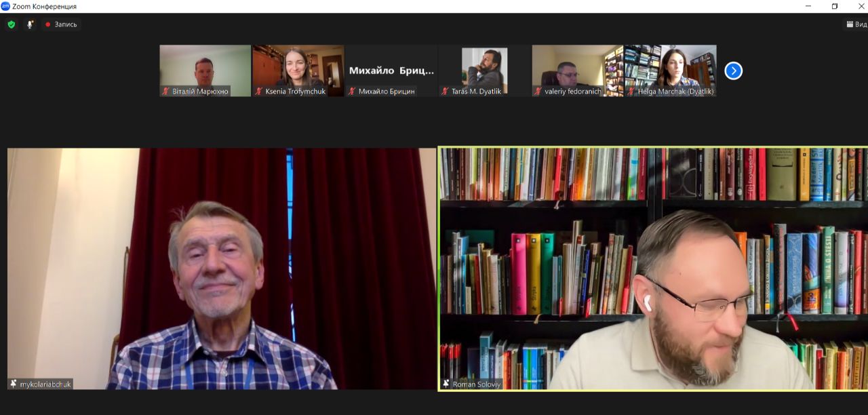This screenshot has height=415, width=868.
Task: Click the muted mic icon on Михайло Брицин
Action: coord(352,92)
